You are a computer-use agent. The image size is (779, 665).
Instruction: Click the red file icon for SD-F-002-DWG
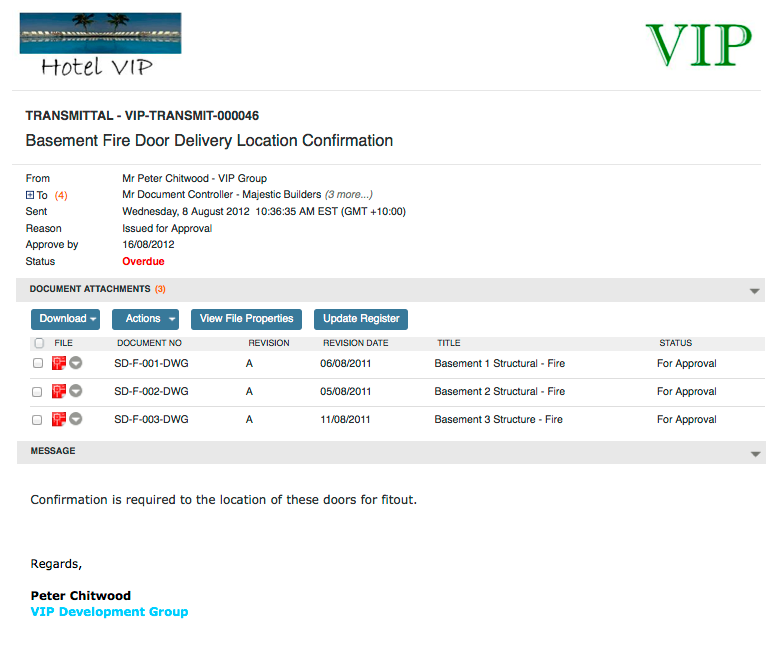59,391
